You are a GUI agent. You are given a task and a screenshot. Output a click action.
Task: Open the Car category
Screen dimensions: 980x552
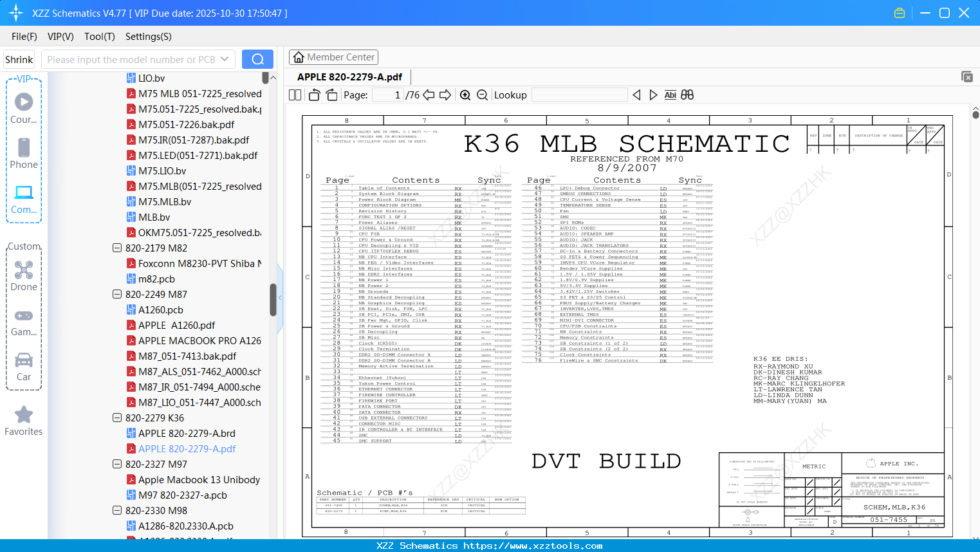pyautogui.click(x=24, y=366)
